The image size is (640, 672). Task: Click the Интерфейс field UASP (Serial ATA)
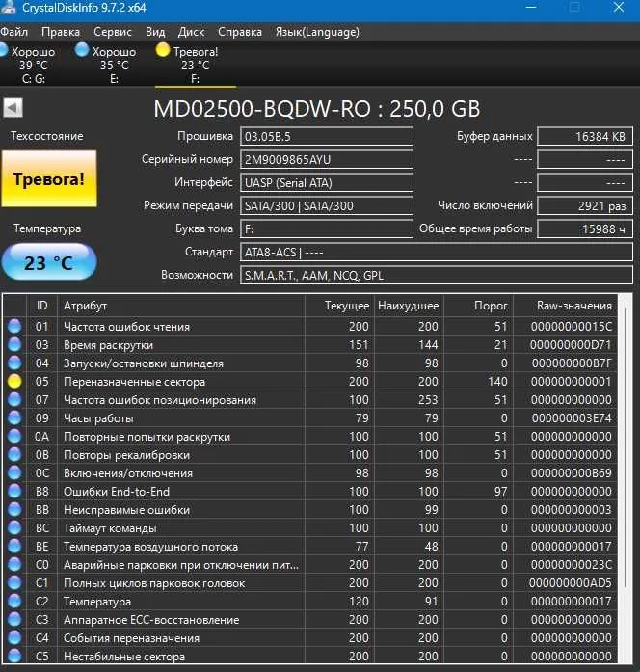[327, 182]
